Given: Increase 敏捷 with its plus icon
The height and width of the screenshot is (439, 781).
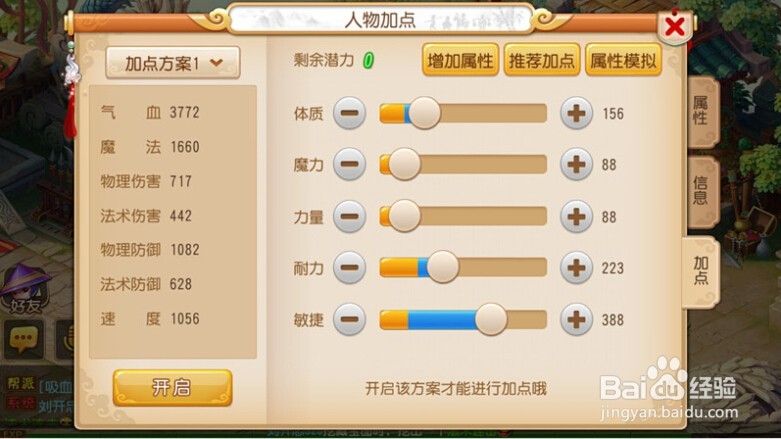Looking at the screenshot, I should pyautogui.click(x=576, y=319).
